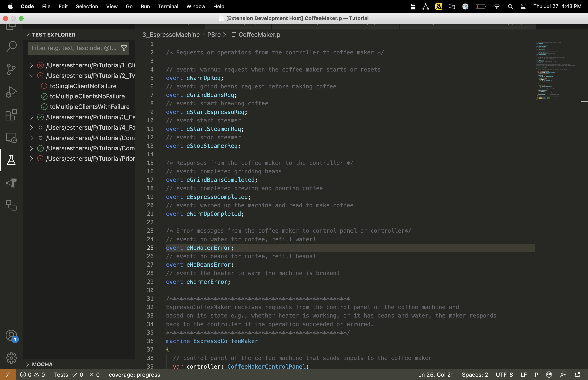Open the Search view in activity bar

(11, 47)
